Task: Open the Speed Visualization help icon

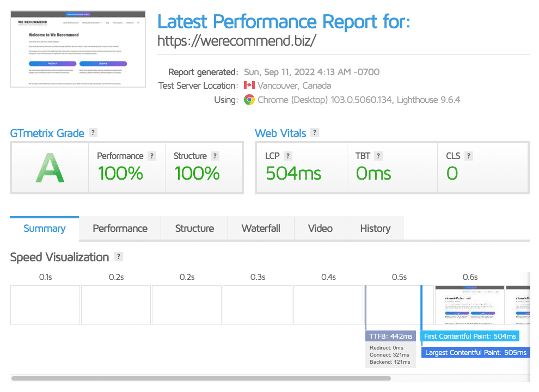Action: click(119, 256)
